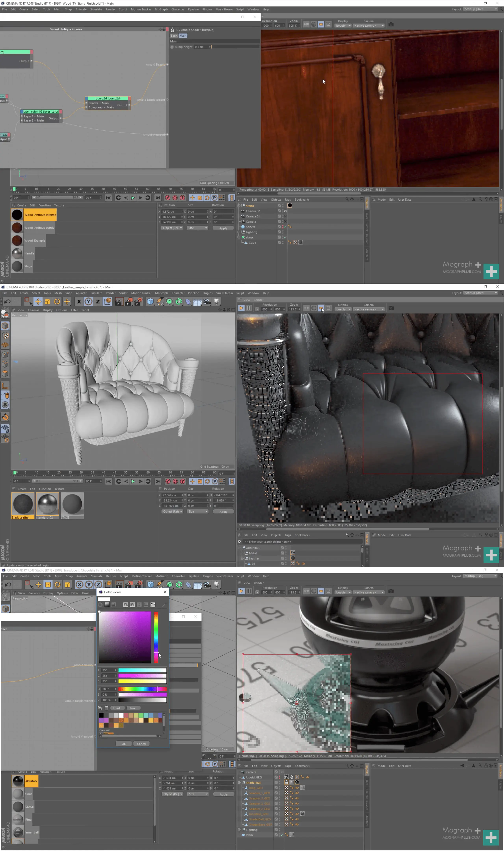
Task: Open Plugins menu in Chocolate window
Action: (x=208, y=576)
